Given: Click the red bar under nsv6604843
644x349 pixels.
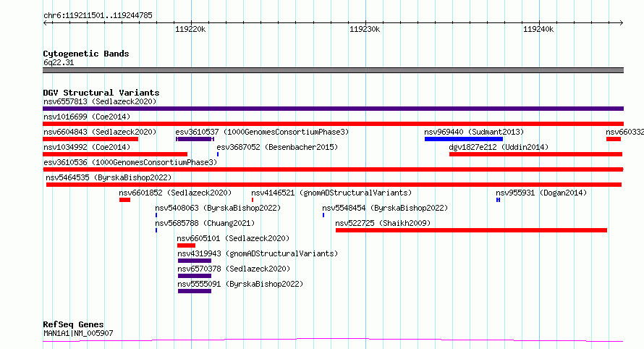Looking at the screenshot, I should click(90, 139).
